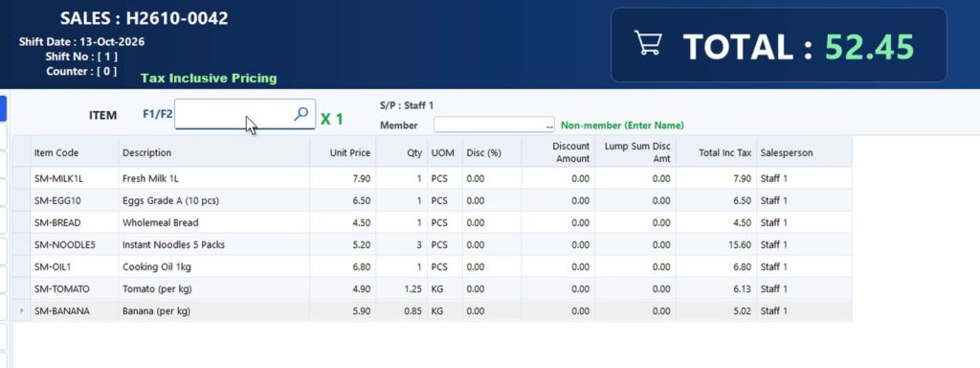This screenshot has height=368, width=980.
Task: Click the ellipsis button in Member field
Action: [549, 126]
